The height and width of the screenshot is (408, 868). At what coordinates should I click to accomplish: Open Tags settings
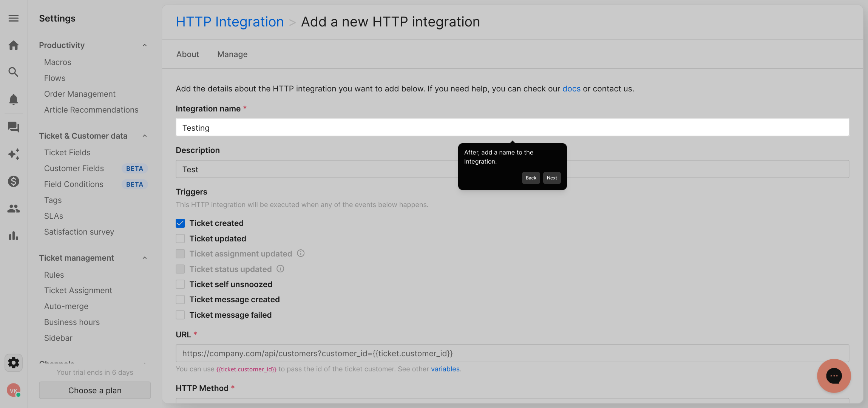pyautogui.click(x=53, y=200)
